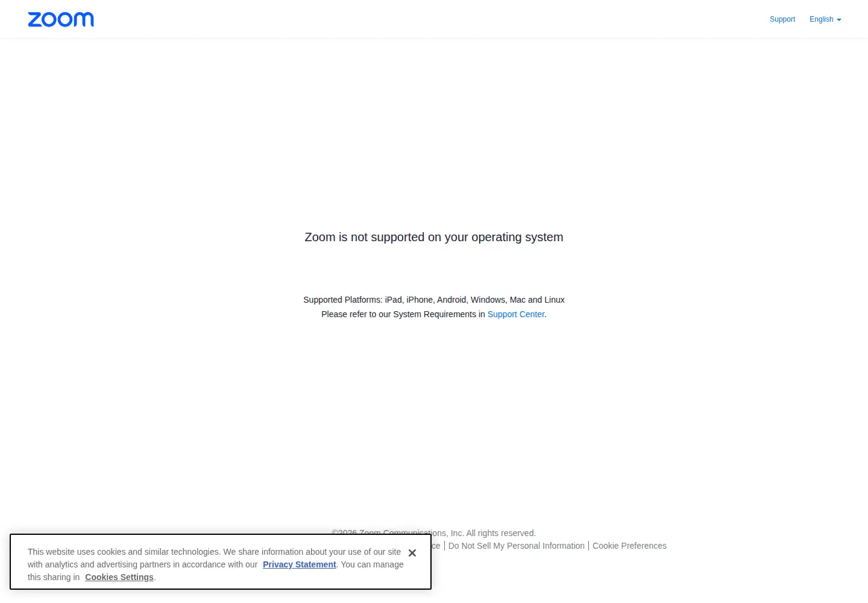The height and width of the screenshot is (603, 868).
Task: Open Cookies Settings in the banner
Action: pos(119,577)
